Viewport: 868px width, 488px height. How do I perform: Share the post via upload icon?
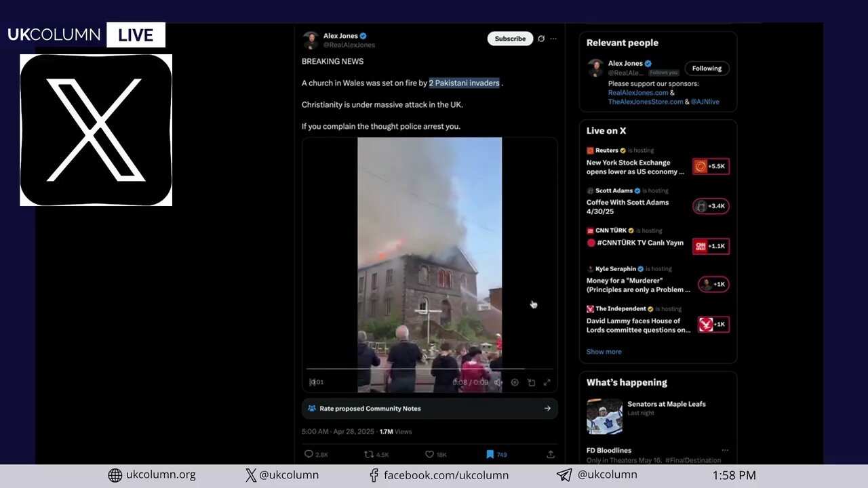[551, 454]
